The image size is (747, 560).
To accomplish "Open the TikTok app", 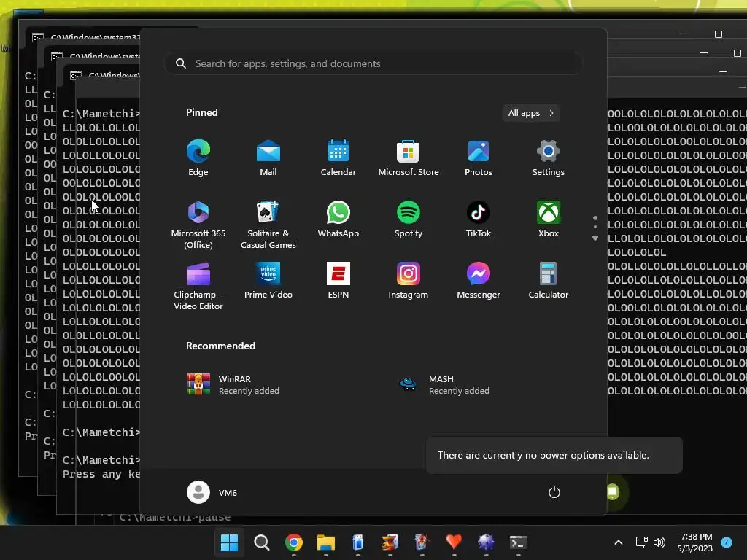I will (479, 219).
